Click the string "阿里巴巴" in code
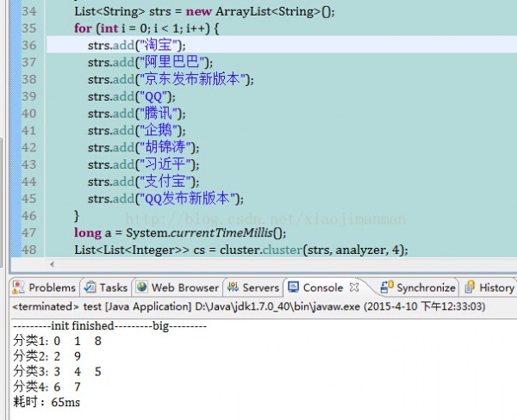The height and width of the screenshot is (420, 517). click(171, 62)
